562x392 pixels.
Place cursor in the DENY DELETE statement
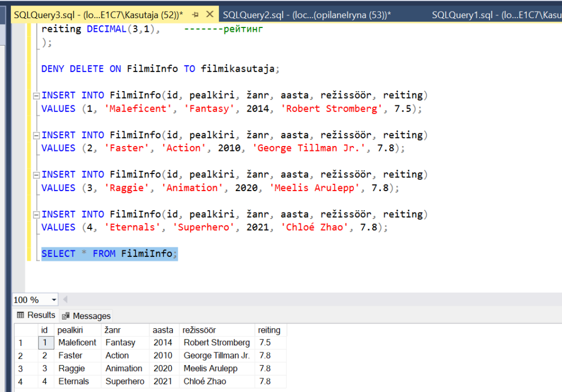tap(160, 69)
